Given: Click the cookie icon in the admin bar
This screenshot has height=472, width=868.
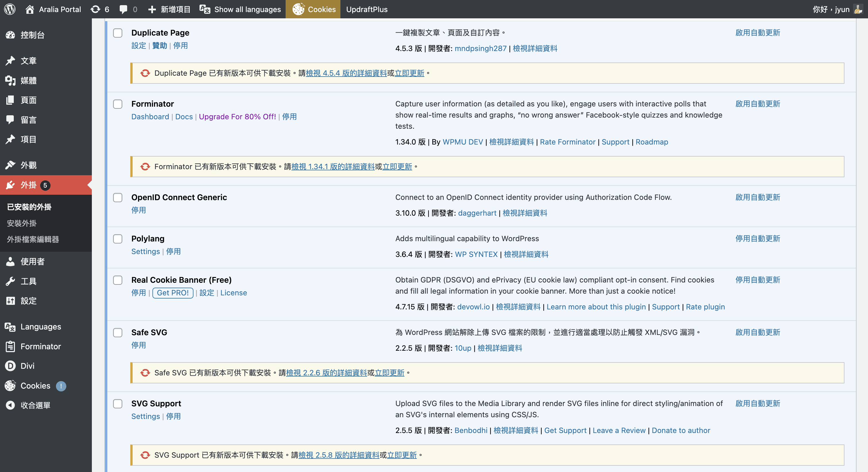Looking at the screenshot, I should coord(298,9).
